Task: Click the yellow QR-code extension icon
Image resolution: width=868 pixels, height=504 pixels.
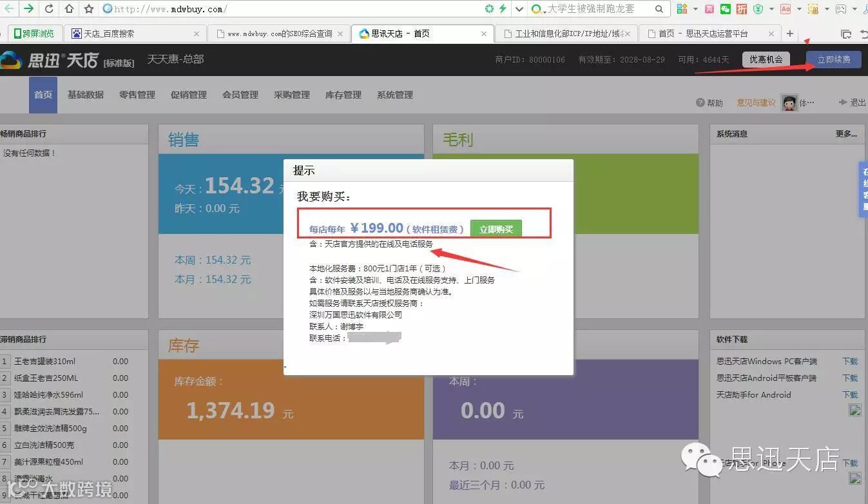Action: (x=813, y=9)
